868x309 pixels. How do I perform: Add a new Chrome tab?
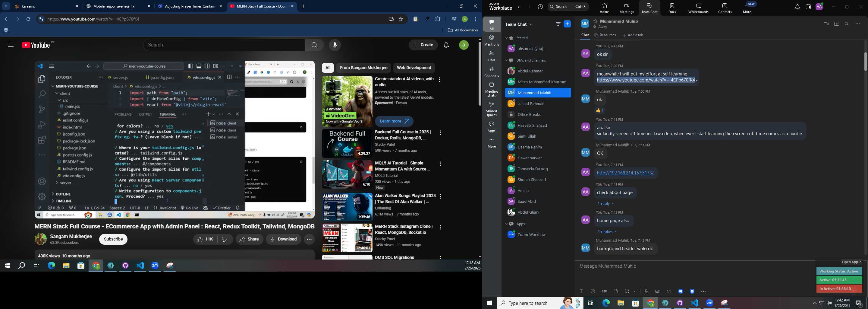point(303,6)
